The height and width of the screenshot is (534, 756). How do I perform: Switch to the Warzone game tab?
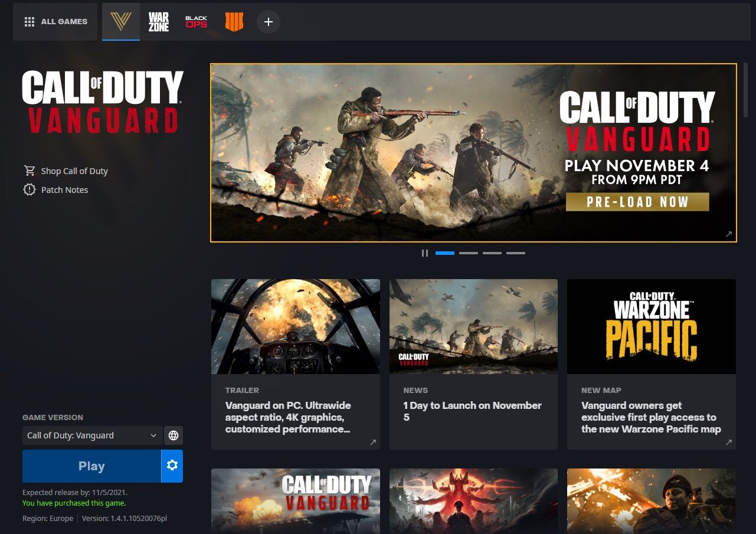point(159,22)
